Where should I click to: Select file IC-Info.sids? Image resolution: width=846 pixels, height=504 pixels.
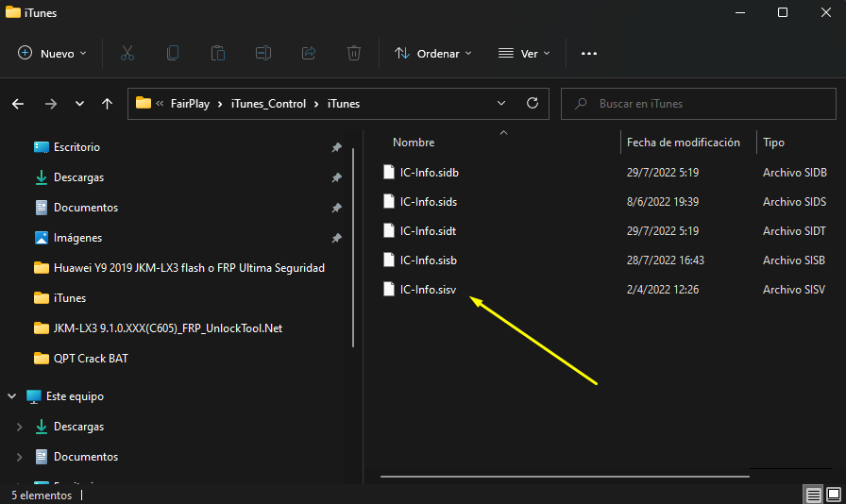(429, 201)
